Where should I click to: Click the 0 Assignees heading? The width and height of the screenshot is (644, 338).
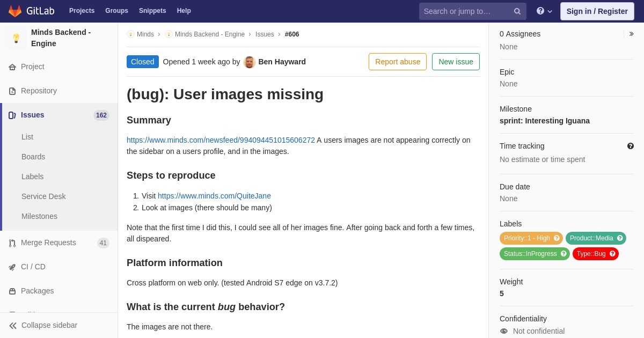(x=520, y=34)
